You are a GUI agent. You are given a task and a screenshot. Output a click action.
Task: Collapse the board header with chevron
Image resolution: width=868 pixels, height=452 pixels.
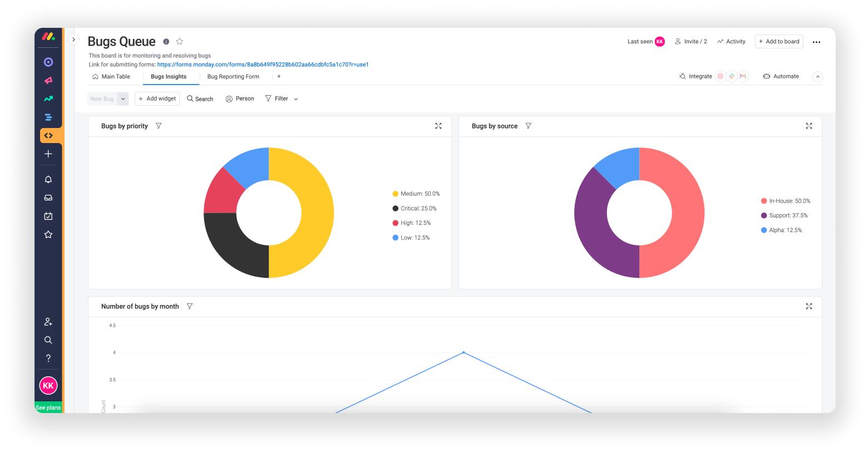click(817, 77)
